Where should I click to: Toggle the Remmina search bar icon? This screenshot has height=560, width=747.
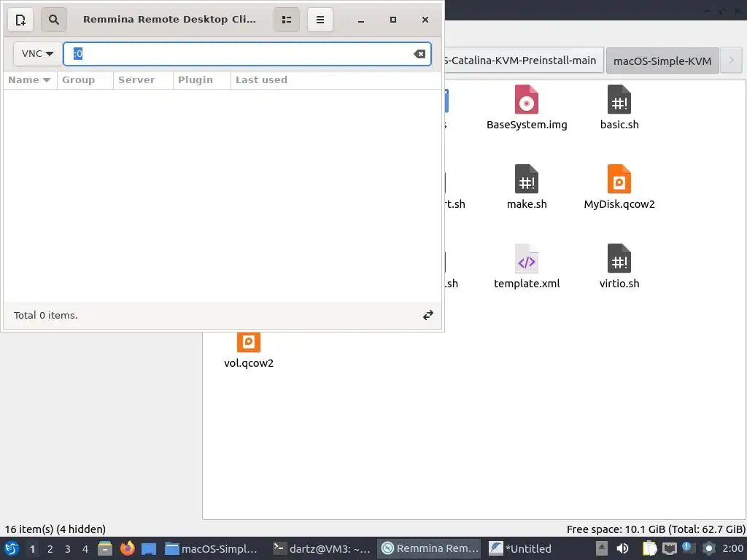tap(54, 20)
